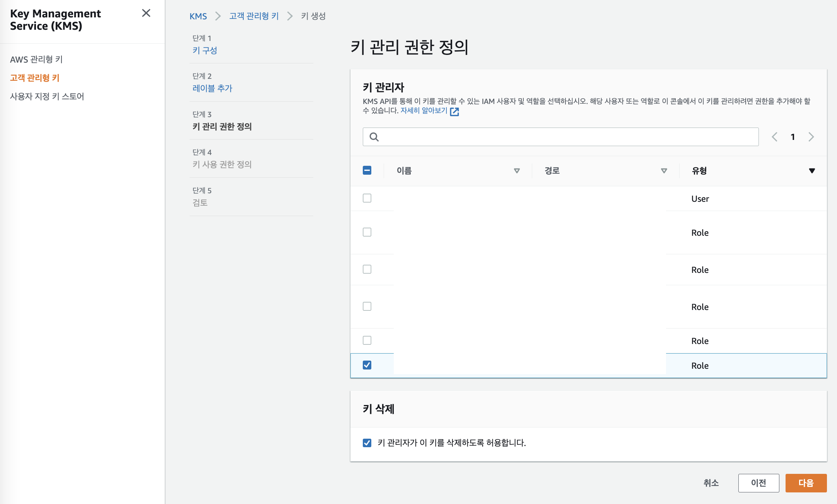The height and width of the screenshot is (504, 837).
Task: Click 이전 button to go back
Action: click(758, 483)
